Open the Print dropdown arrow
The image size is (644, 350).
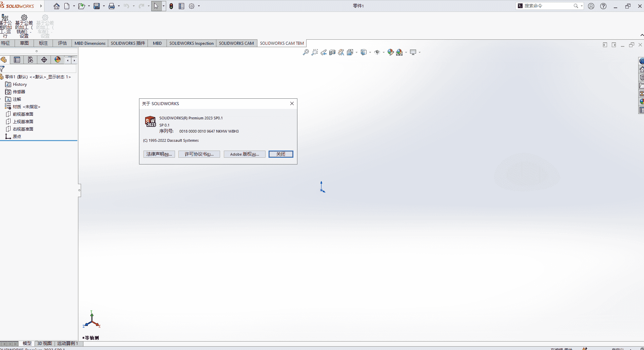119,6
